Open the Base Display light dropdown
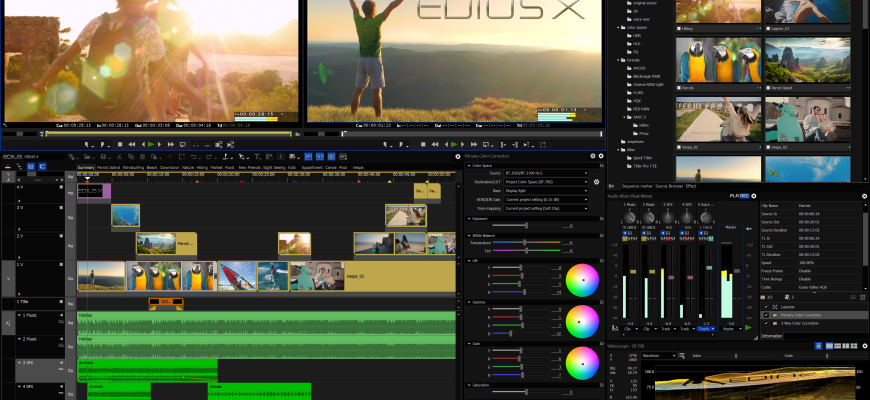This screenshot has height=400, width=870. [x=546, y=190]
